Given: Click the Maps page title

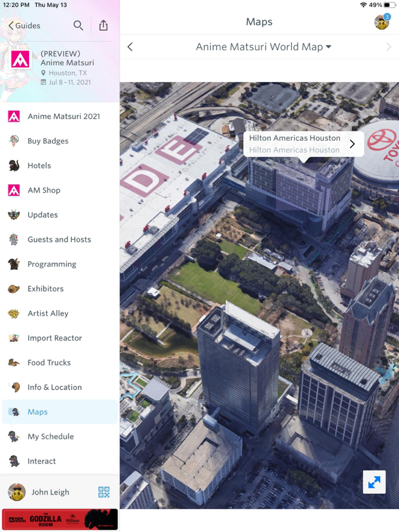Looking at the screenshot, I should click(x=259, y=22).
